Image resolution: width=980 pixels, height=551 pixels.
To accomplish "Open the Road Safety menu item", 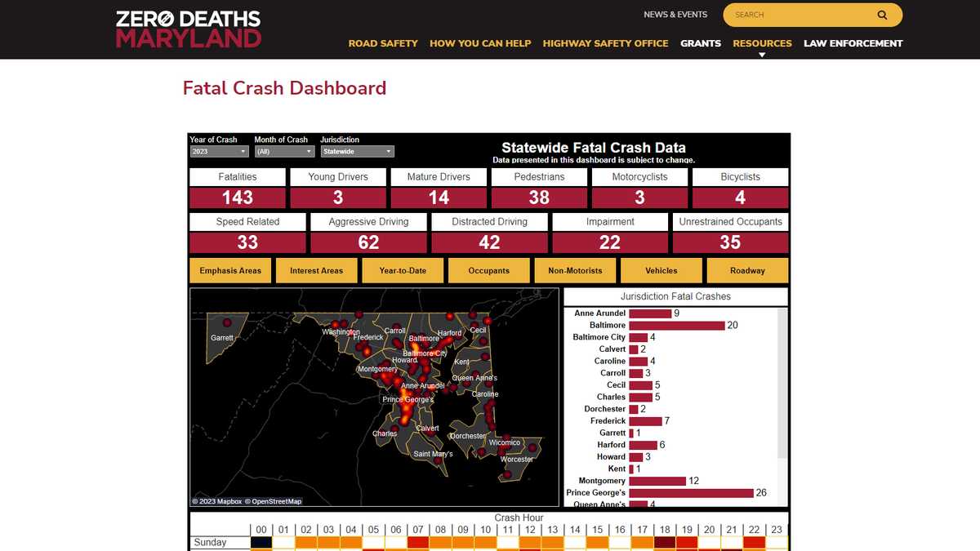I will (x=383, y=43).
